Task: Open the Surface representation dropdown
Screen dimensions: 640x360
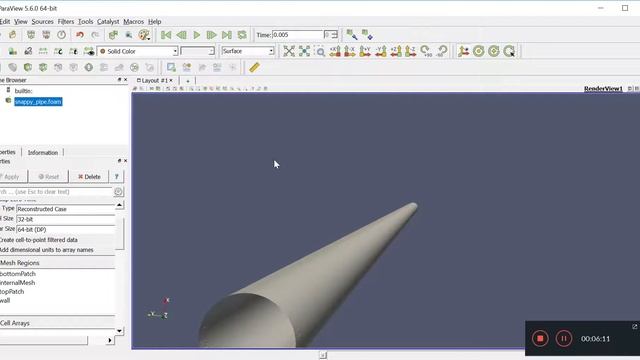Action: pyautogui.click(x=248, y=51)
